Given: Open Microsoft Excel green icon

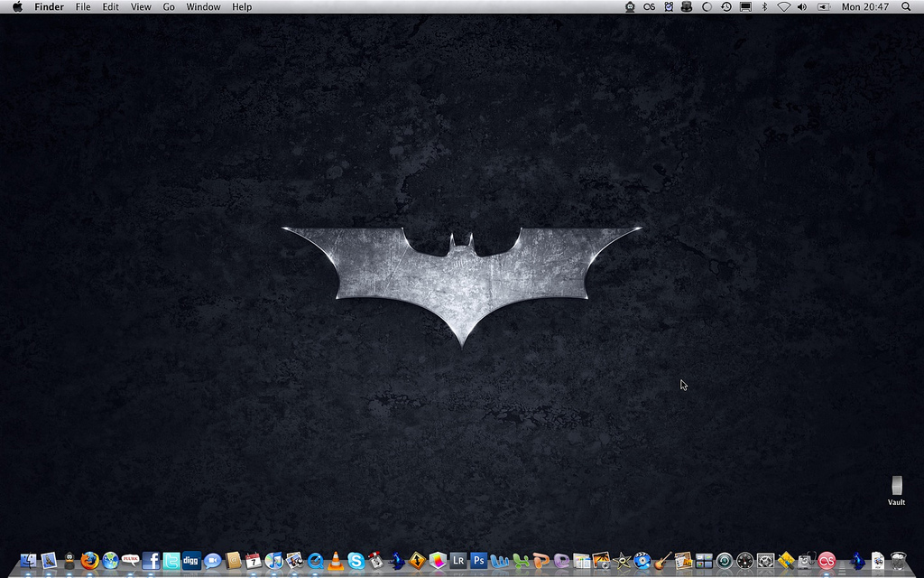Looking at the screenshot, I should pyautogui.click(x=520, y=560).
